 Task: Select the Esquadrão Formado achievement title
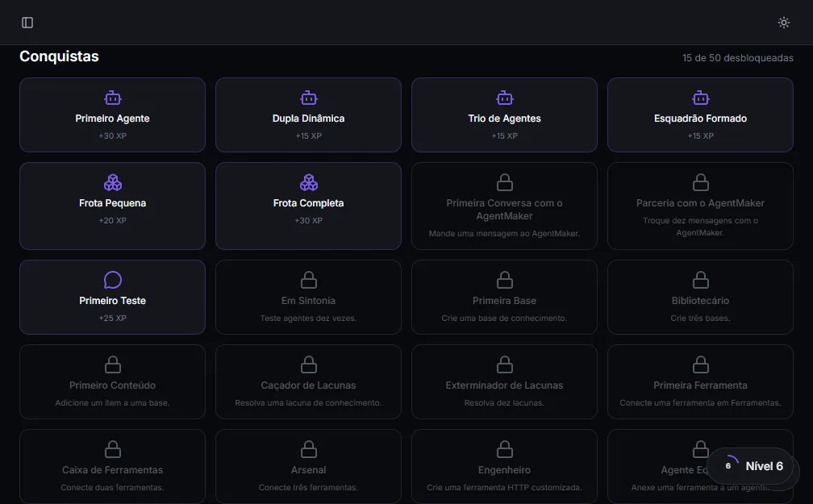[x=700, y=119]
